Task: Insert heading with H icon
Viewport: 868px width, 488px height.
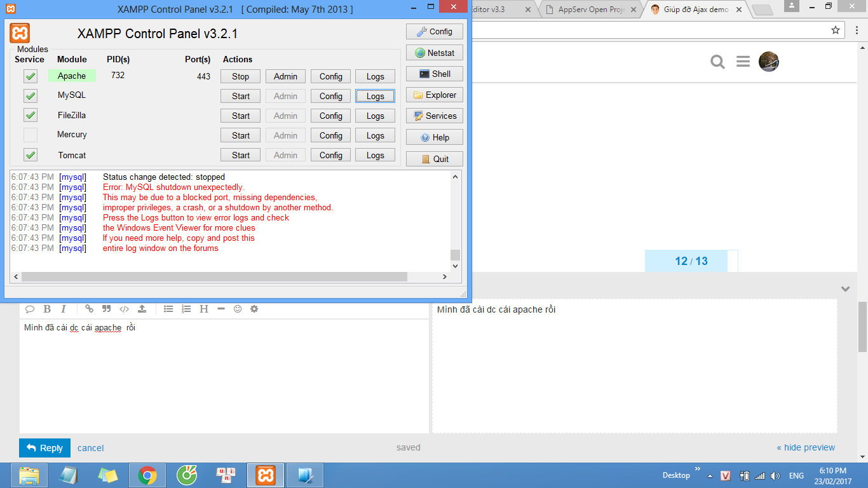Action: click(x=204, y=309)
